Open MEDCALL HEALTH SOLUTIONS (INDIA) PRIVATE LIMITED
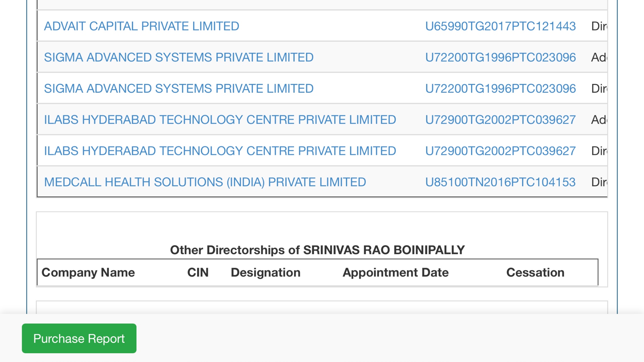The image size is (644, 362). (x=205, y=182)
